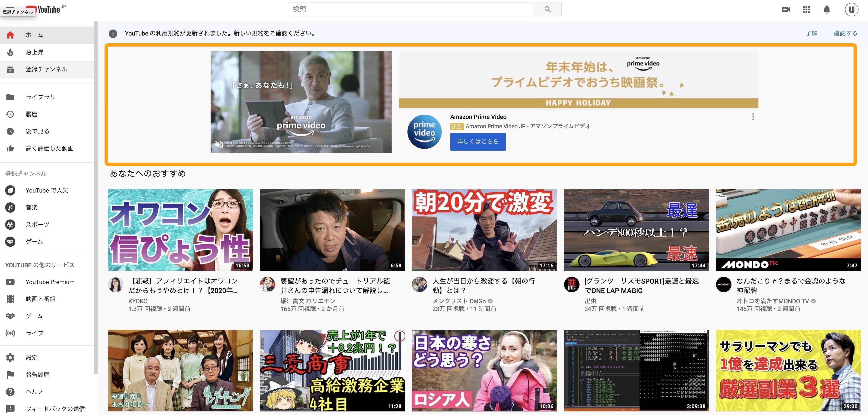This screenshot has height=415, width=868.
Task: Click the search input field
Action: click(x=411, y=9)
